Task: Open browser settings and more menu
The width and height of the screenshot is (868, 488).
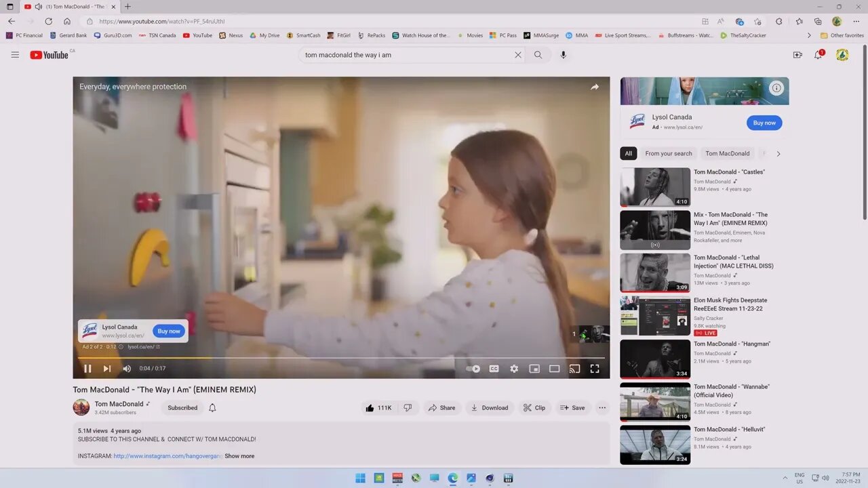Action: [856, 21]
